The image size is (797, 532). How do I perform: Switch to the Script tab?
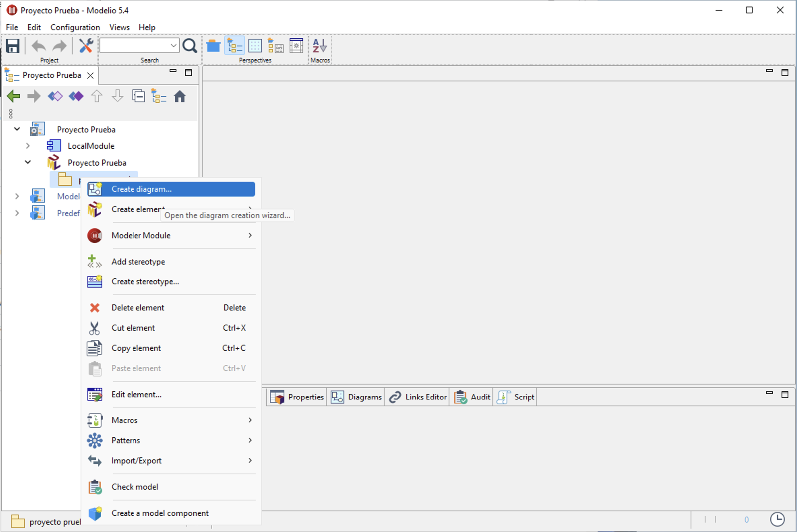pyautogui.click(x=515, y=397)
